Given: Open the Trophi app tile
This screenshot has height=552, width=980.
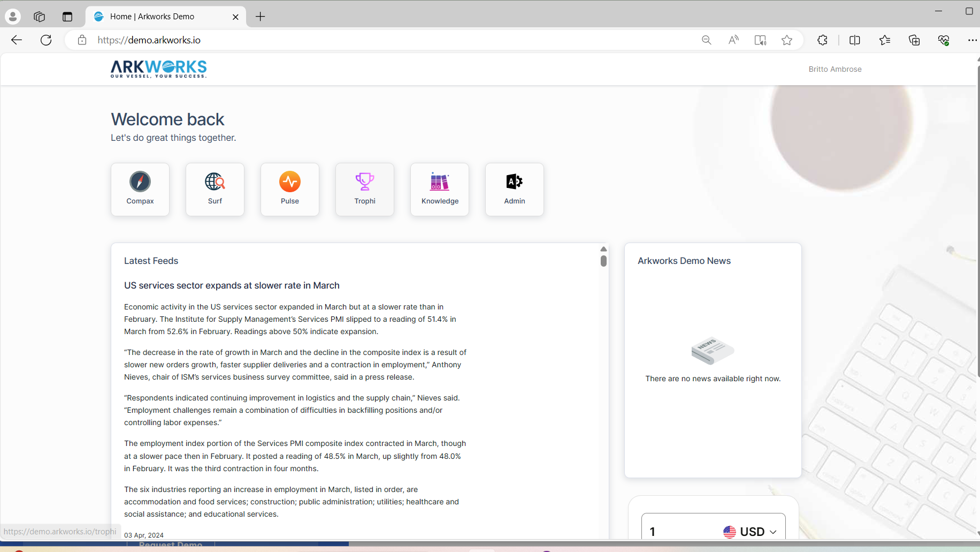Looking at the screenshot, I should [x=365, y=190].
